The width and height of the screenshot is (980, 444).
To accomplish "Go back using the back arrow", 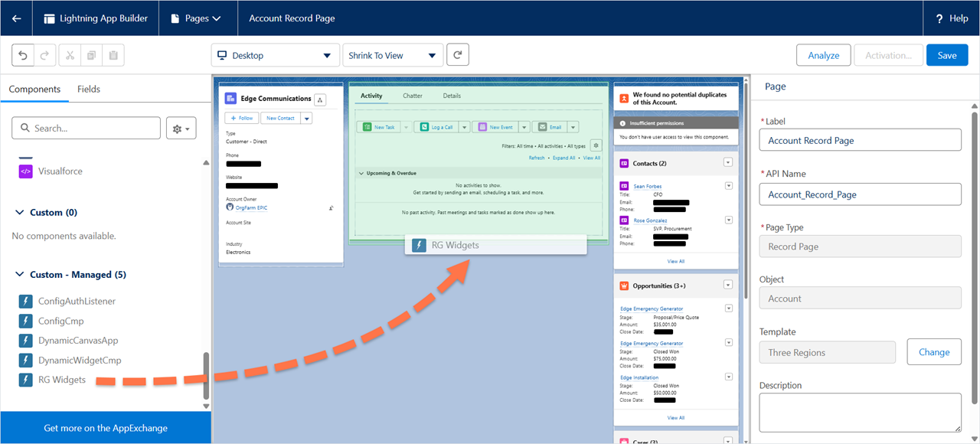I will tap(16, 18).
